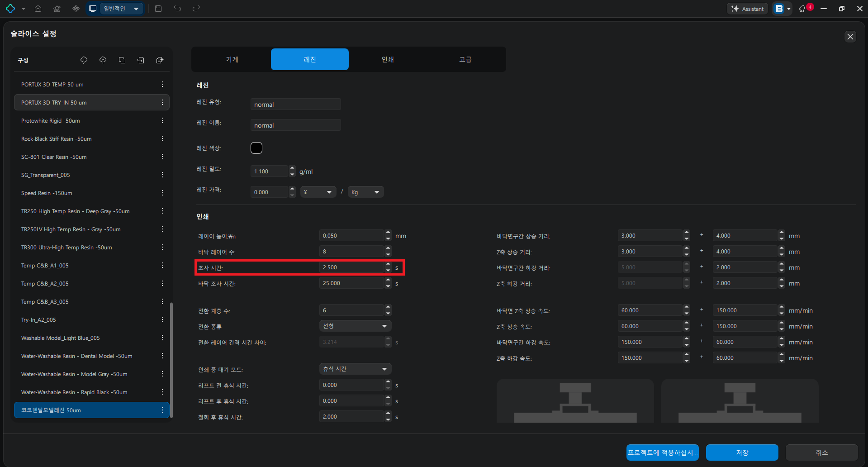Switch to the 기계 tab
Viewport: 868px width, 467px height.
(232, 59)
